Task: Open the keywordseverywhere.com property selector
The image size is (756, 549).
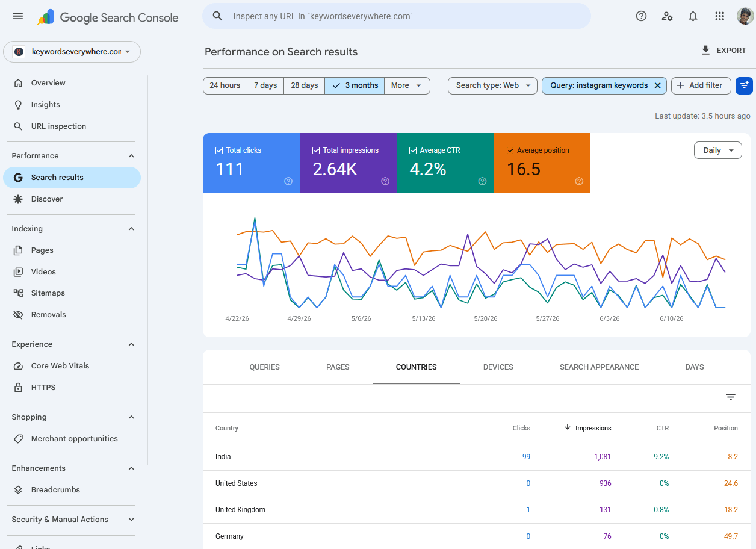Action: [72, 52]
